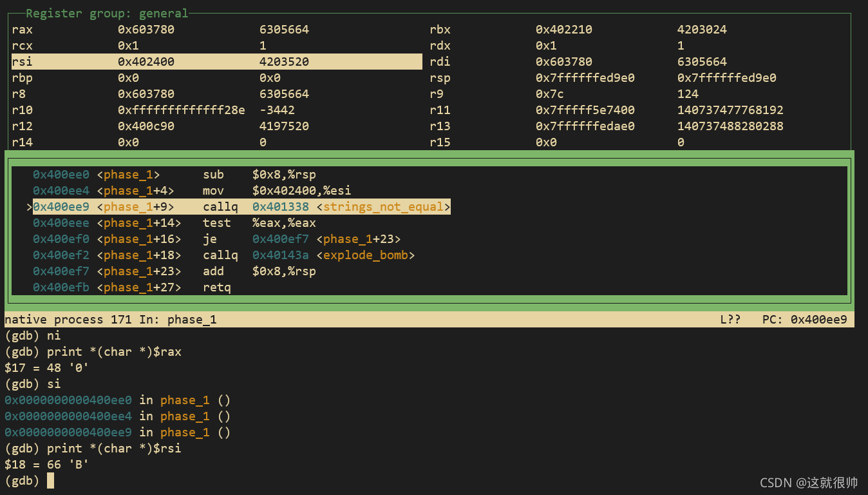Click r11 hex value 0x7fffff5e7400
868x495 pixels.
pyautogui.click(x=585, y=110)
